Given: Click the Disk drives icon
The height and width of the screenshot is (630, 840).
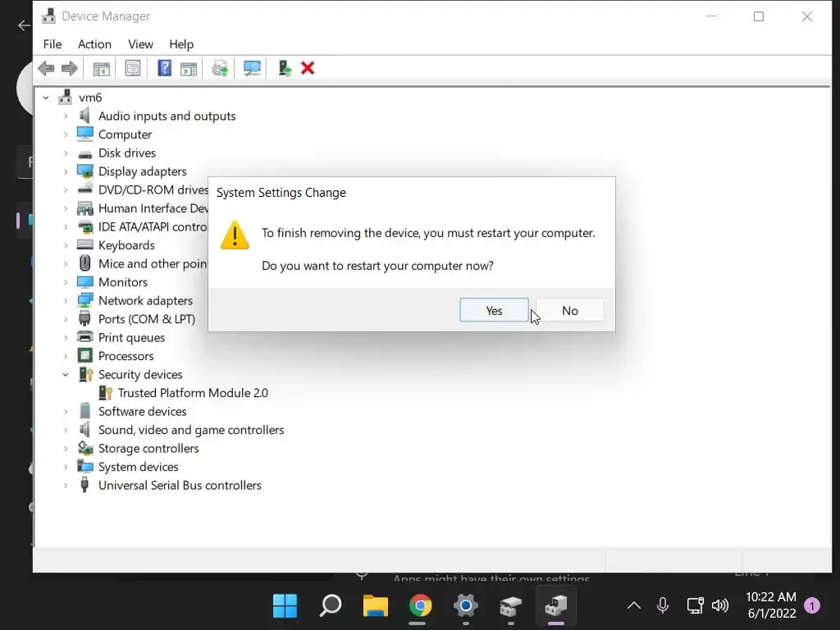Looking at the screenshot, I should pyautogui.click(x=84, y=154).
